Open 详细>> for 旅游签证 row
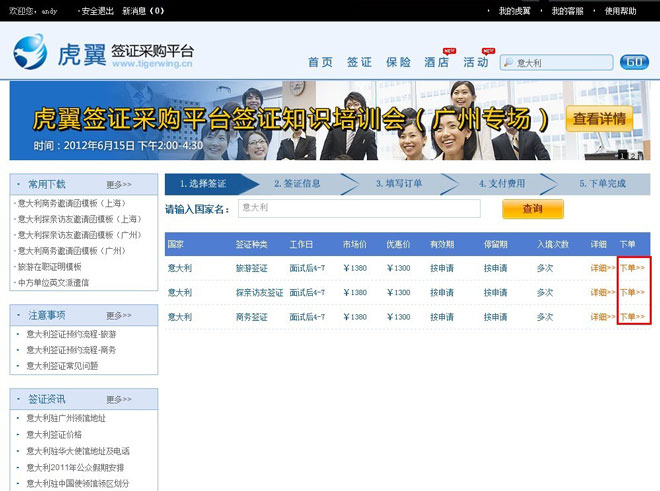 602,268
